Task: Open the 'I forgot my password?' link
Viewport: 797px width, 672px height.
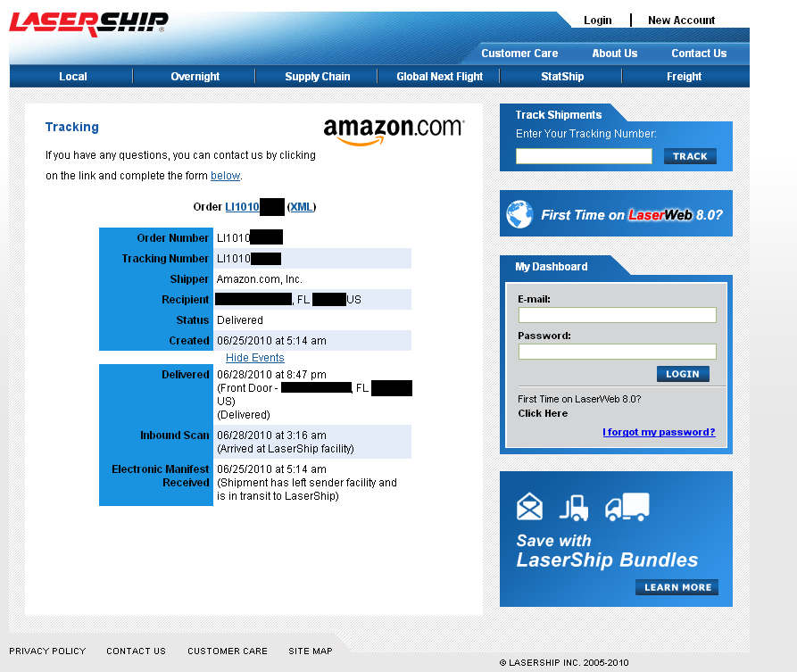Action: [659, 433]
